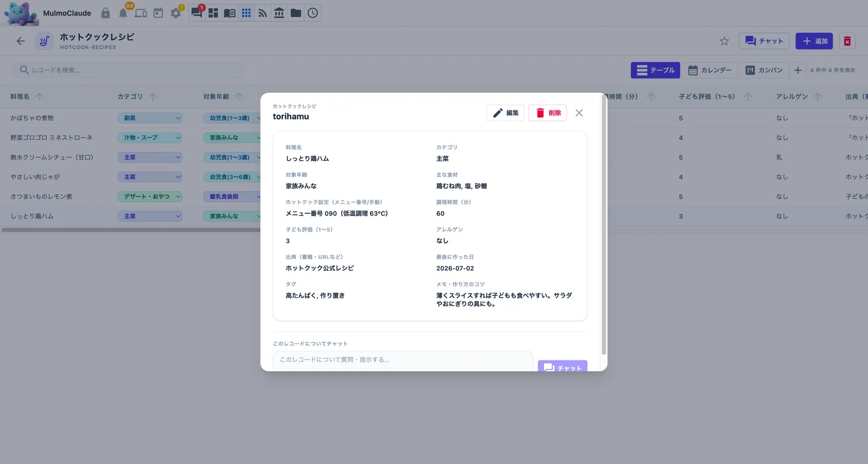Switch to カレンダー view tab
The image size is (868, 464).
tap(710, 70)
